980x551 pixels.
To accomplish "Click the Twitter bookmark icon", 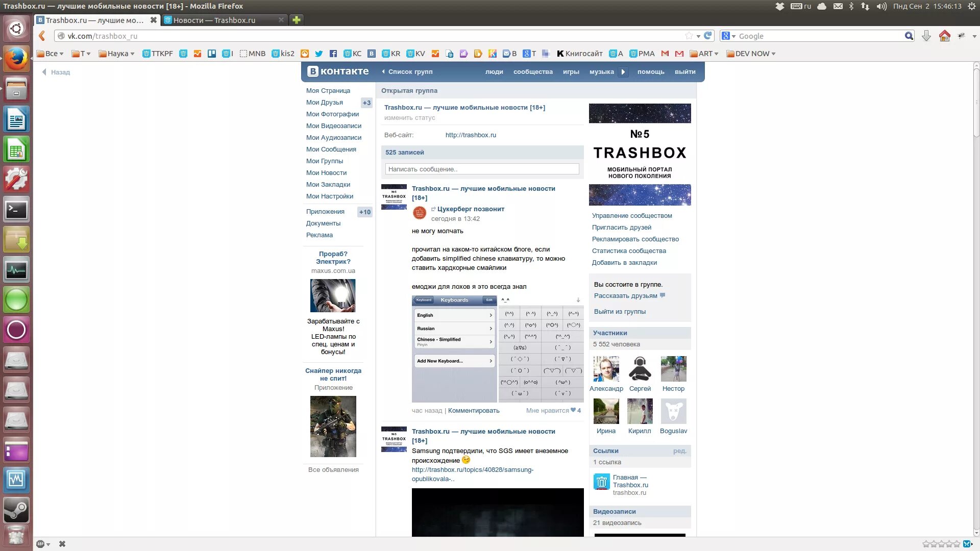I will pyautogui.click(x=319, y=54).
